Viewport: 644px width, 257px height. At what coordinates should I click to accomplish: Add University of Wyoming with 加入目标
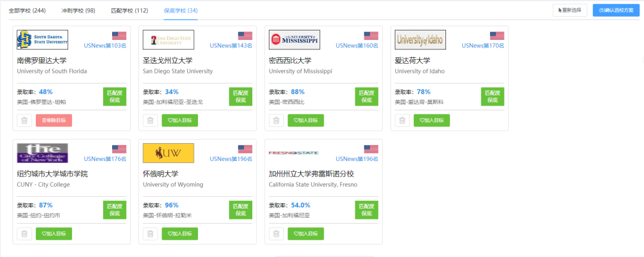tap(180, 234)
